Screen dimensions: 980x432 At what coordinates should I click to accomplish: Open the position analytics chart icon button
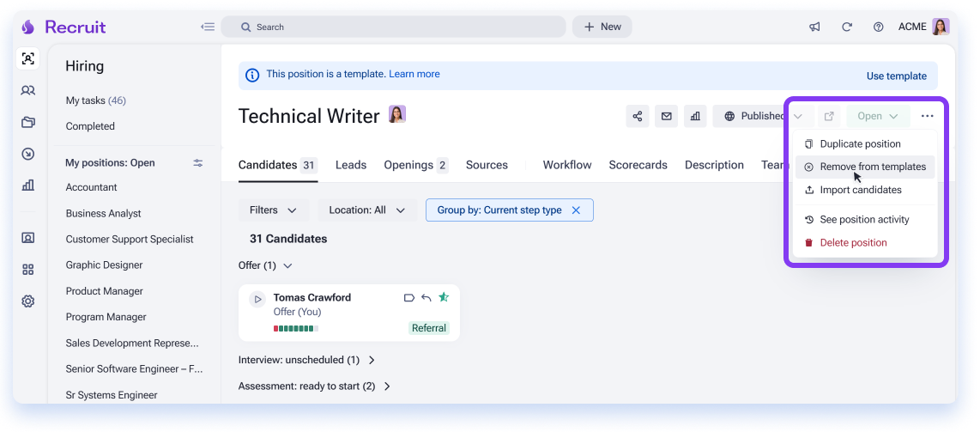click(695, 116)
